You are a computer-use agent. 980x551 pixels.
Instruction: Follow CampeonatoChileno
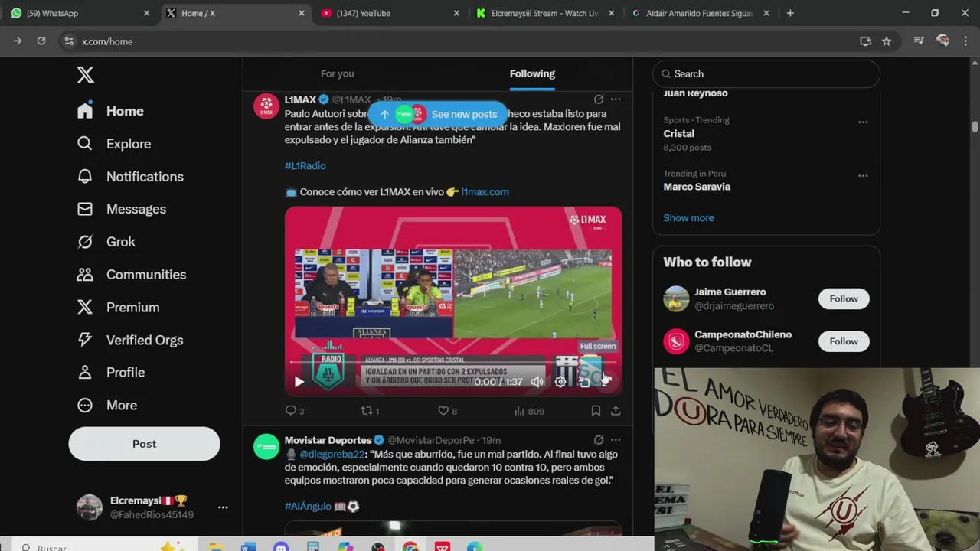[844, 341]
